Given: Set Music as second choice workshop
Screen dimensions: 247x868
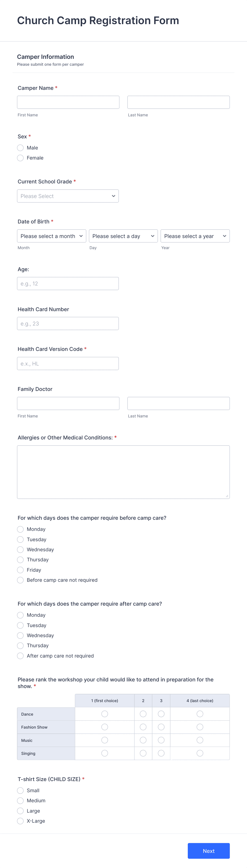Looking at the screenshot, I should pyautogui.click(x=143, y=740).
